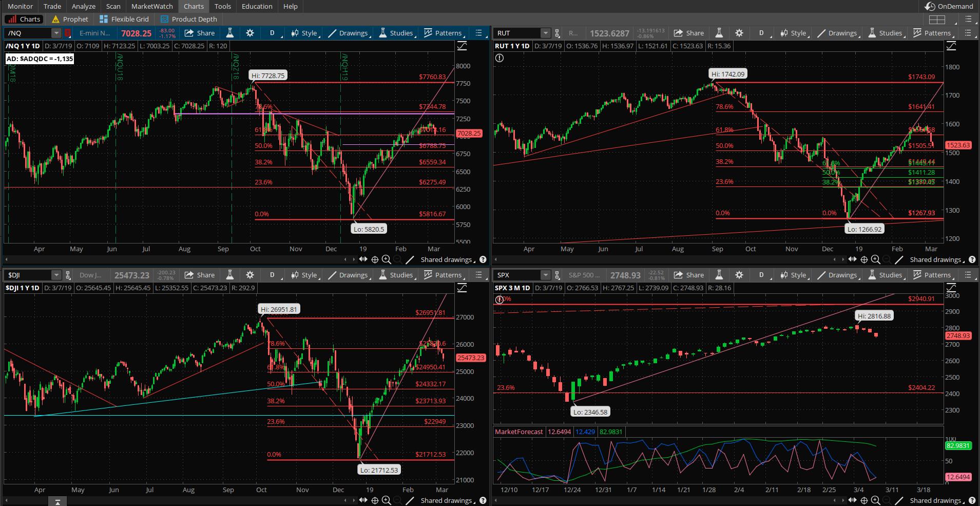Zoom in on the /NQ chart
The image size is (980, 506).
[x=386, y=259]
